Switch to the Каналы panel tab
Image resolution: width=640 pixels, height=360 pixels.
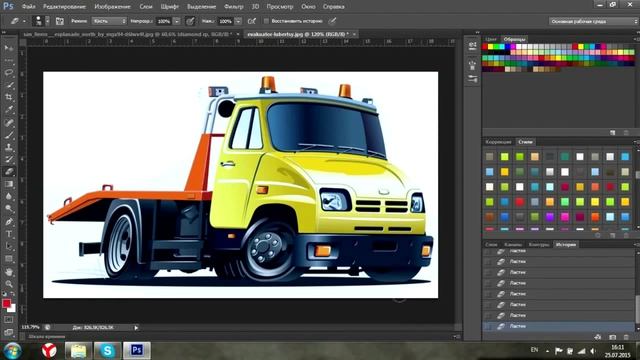pos(513,244)
